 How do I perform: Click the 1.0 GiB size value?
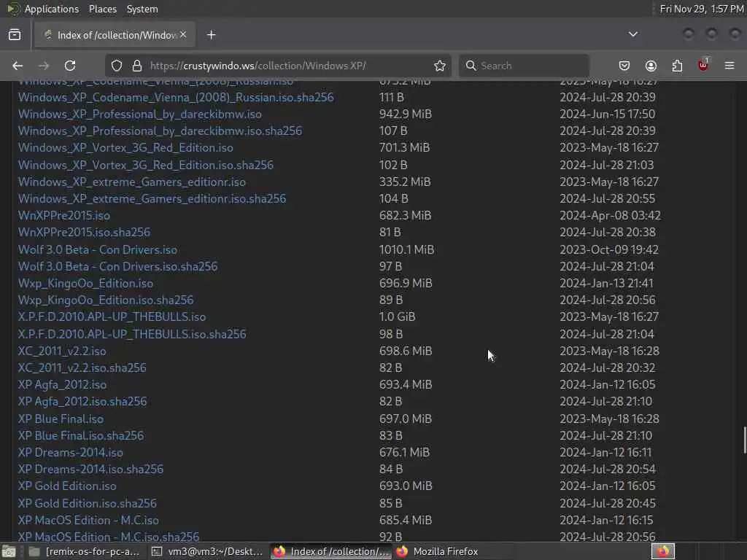click(398, 316)
